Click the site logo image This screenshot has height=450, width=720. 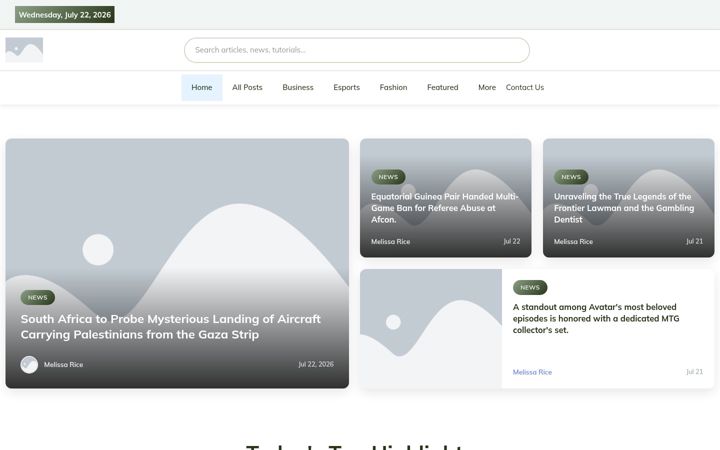(x=24, y=50)
